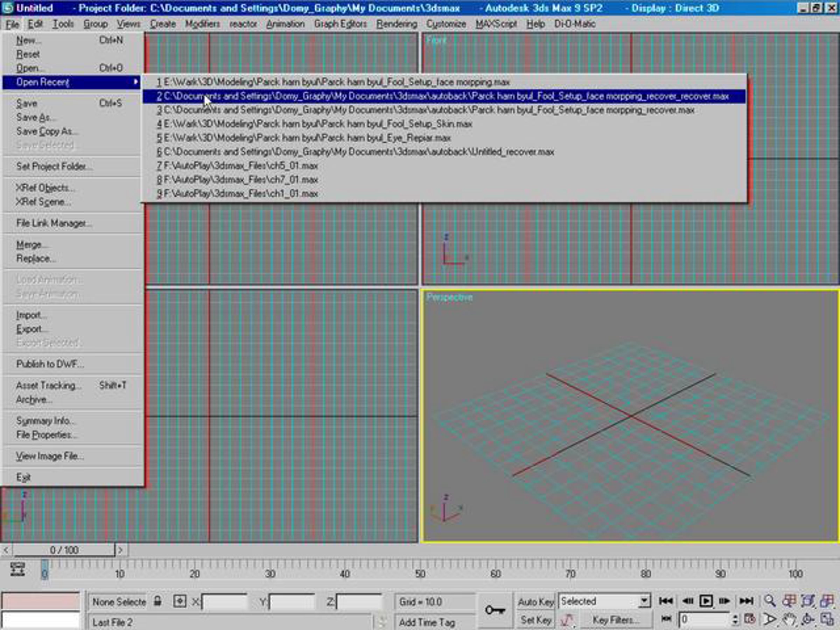Choose Reset in the File menu
The image size is (840, 630).
pyautogui.click(x=72, y=54)
